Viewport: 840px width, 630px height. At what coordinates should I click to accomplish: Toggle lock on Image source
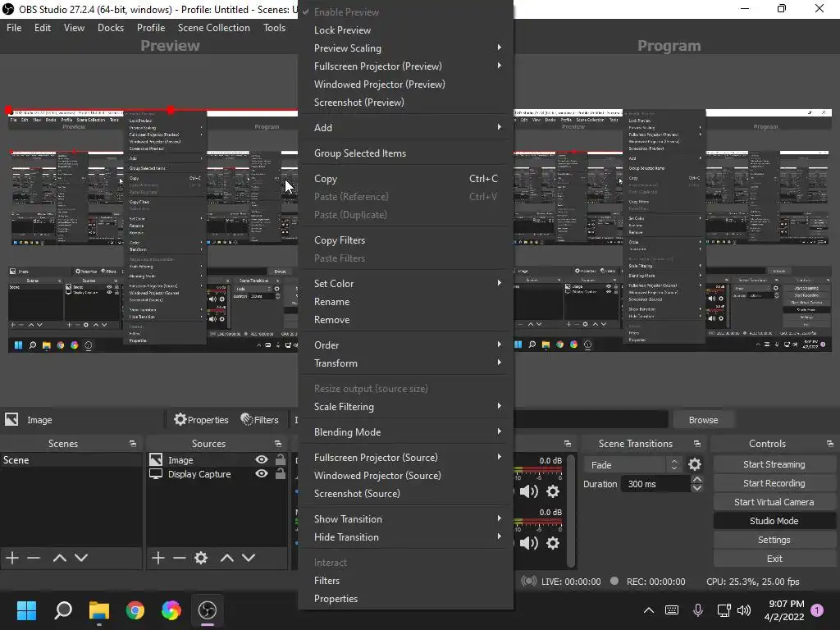(x=281, y=459)
